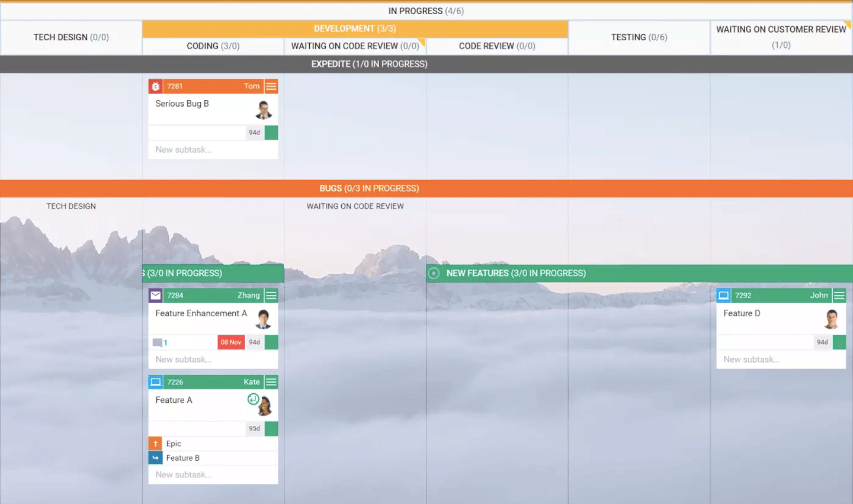Click the comment bubble on Feature Enhancement A
The image size is (853, 504).
point(158,342)
